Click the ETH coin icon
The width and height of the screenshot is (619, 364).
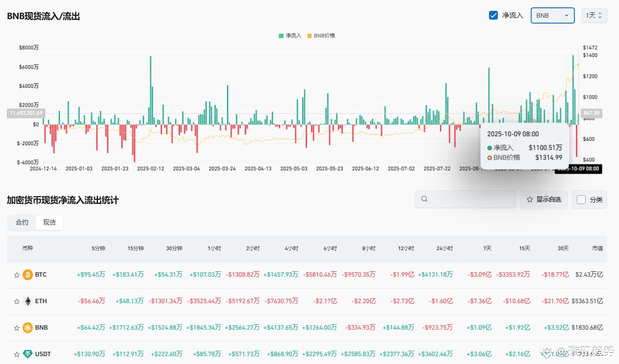pos(27,301)
